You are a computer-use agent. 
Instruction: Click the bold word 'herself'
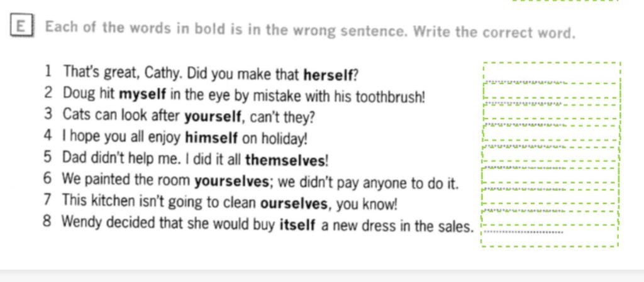point(328,75)
